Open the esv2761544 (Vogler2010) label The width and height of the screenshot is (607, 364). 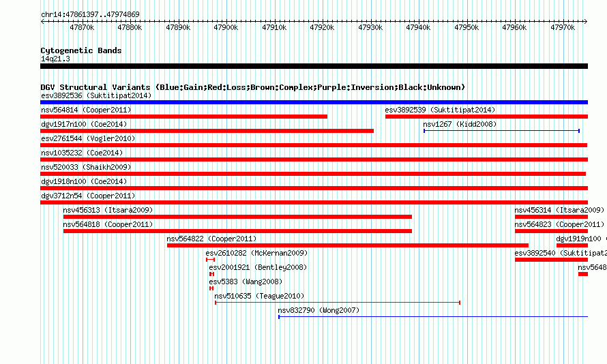coord(88,138)
